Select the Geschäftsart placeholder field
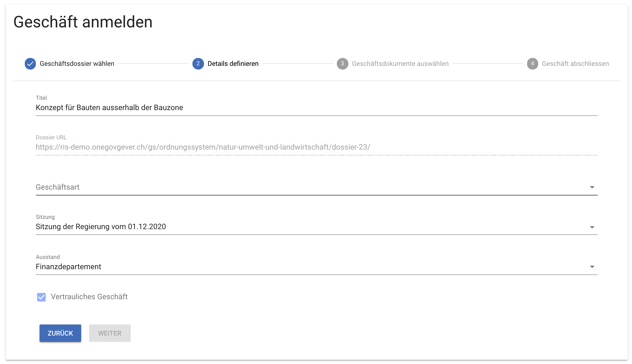The height and width of the screenshot is (364, 632). point(311,187)
